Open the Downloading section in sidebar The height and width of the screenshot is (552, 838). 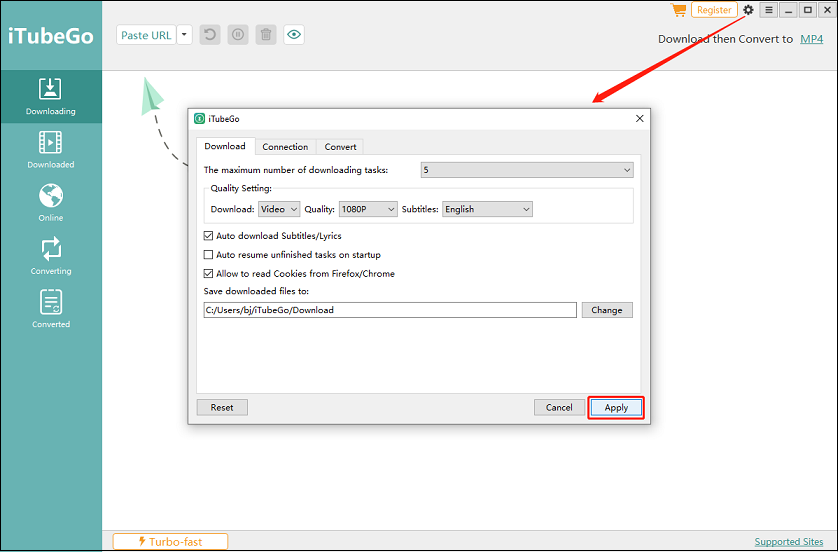point(51,97)
